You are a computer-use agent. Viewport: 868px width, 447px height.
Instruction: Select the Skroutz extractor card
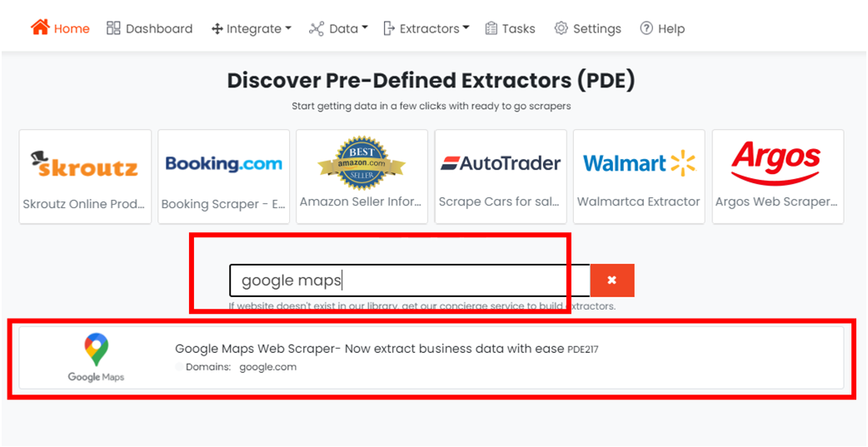(x=85, y=177)
